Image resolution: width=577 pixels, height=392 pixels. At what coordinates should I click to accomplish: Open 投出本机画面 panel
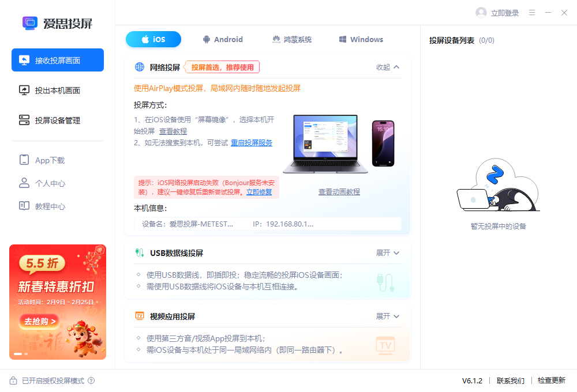(57, 91)
